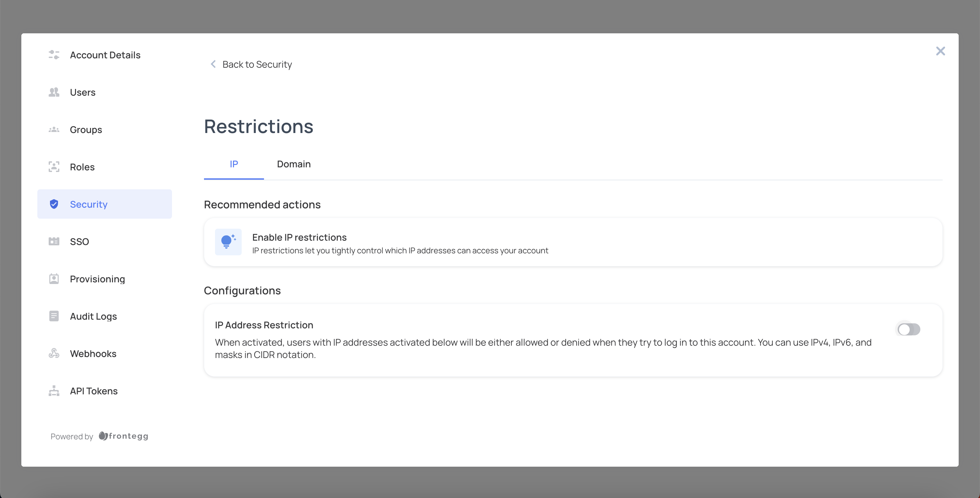The height and width of the screenshot is (498, 980).
Task: Click the back chevron arrow icon
Action: coord(213,64)
